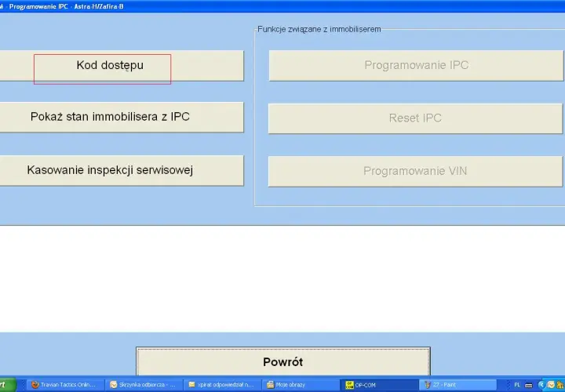Click the Kod dostępu button
The width and height of the screenshot is (565, 392).
tap(122, 66)
